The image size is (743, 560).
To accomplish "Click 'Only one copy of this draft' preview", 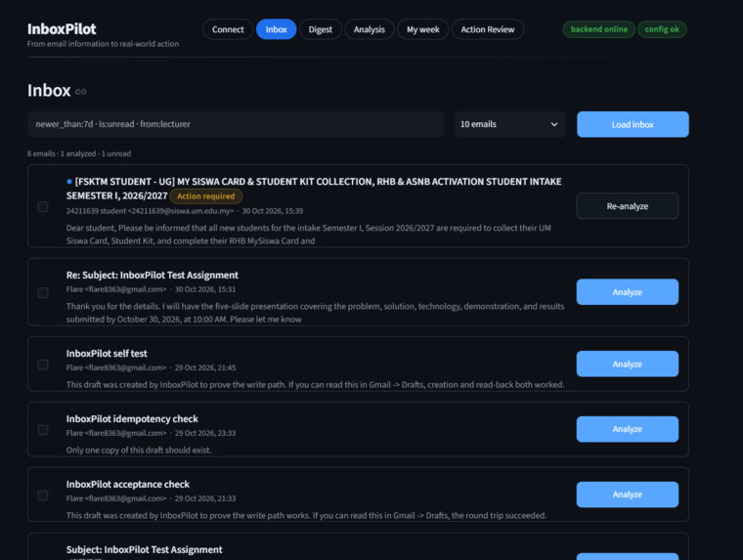I will (139, 451).
